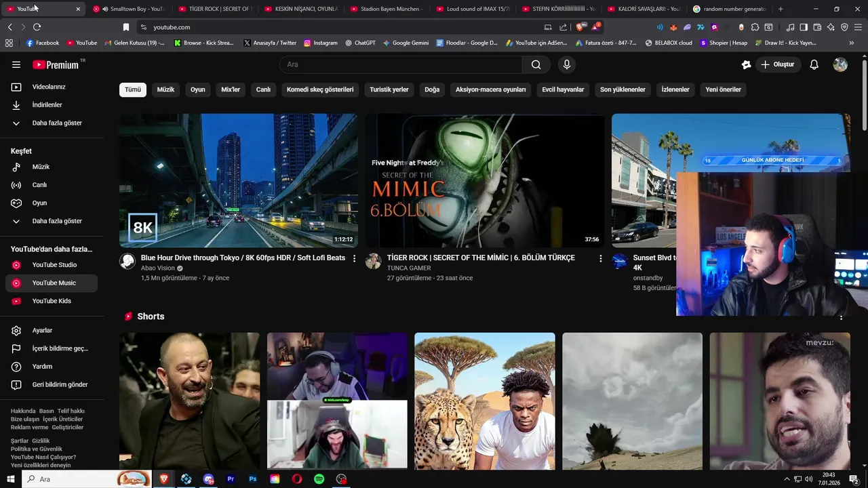Toggle the system volume speaker icon
This screenshot has width=868, height=488.
pos(808,479)
